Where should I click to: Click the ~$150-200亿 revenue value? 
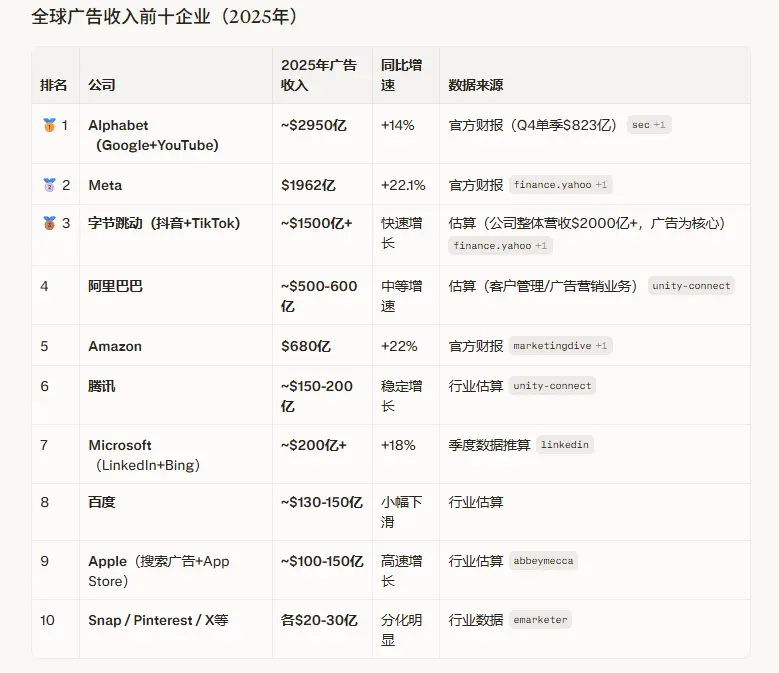click(x=317, y=396)
